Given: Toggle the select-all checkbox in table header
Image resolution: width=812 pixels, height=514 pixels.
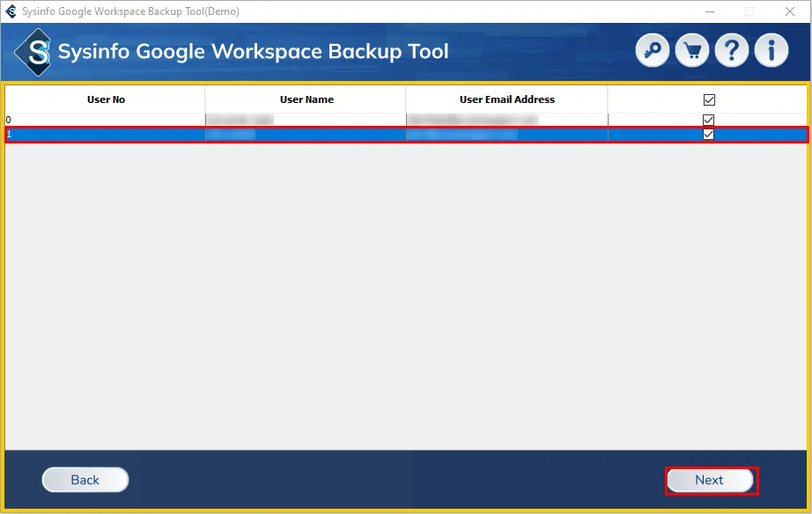Looking at the screenshot, I should point(709,99).
